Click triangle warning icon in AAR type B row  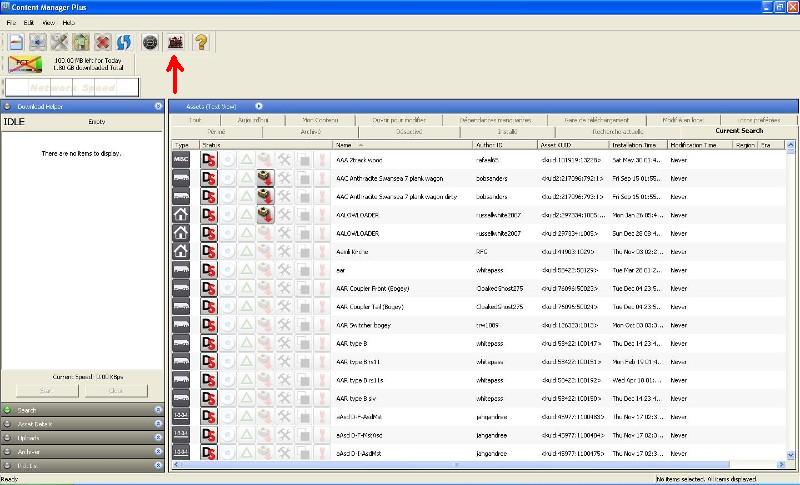[246, 343]
